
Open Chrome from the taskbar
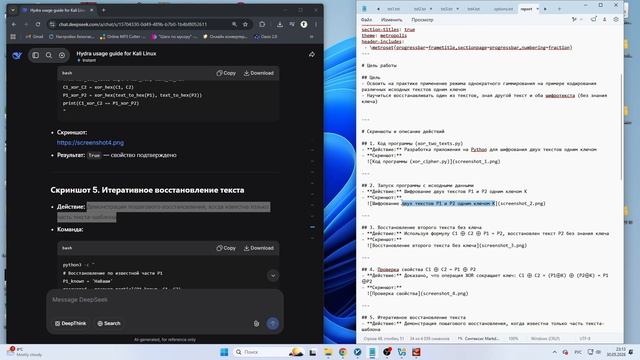(343, 352)
